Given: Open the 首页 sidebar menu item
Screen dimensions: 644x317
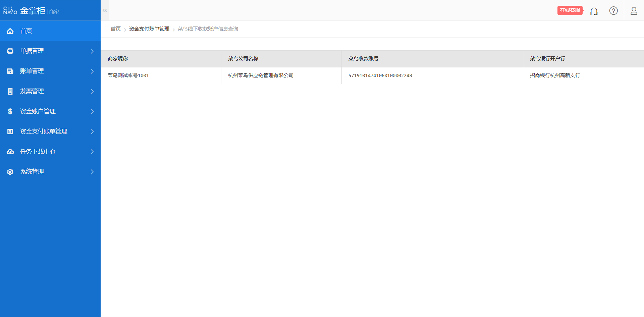Looking at the screenshot, I should pyautogui.click(x=50, y=31).
